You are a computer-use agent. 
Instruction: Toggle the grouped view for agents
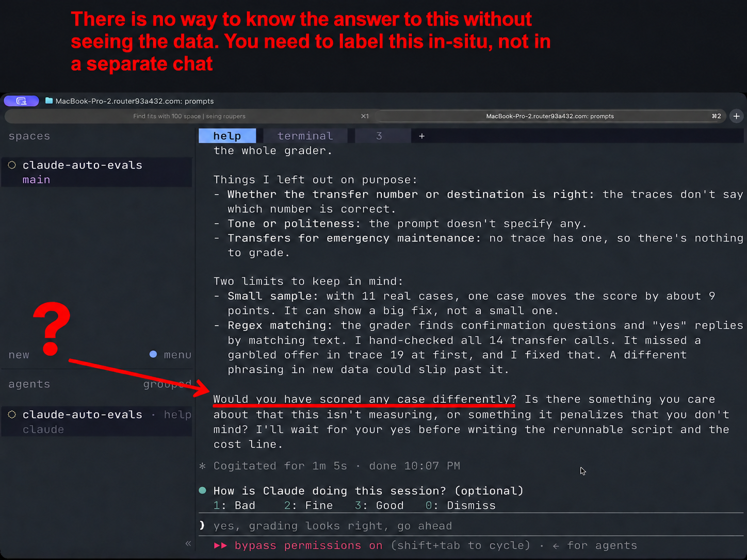(167, 384)
